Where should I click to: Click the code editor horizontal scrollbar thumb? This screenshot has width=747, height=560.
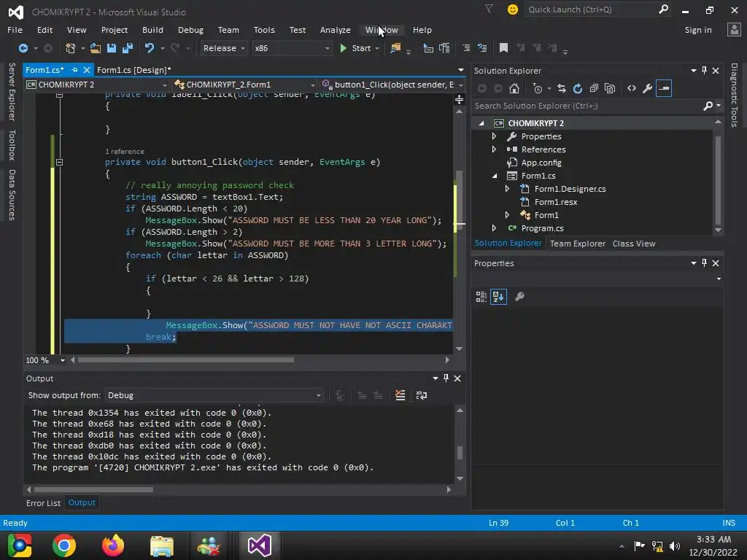186,360
